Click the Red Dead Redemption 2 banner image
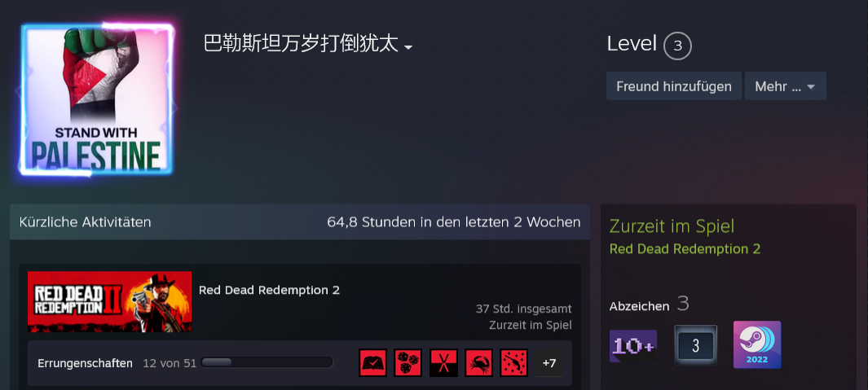 (x=109, y=301)
